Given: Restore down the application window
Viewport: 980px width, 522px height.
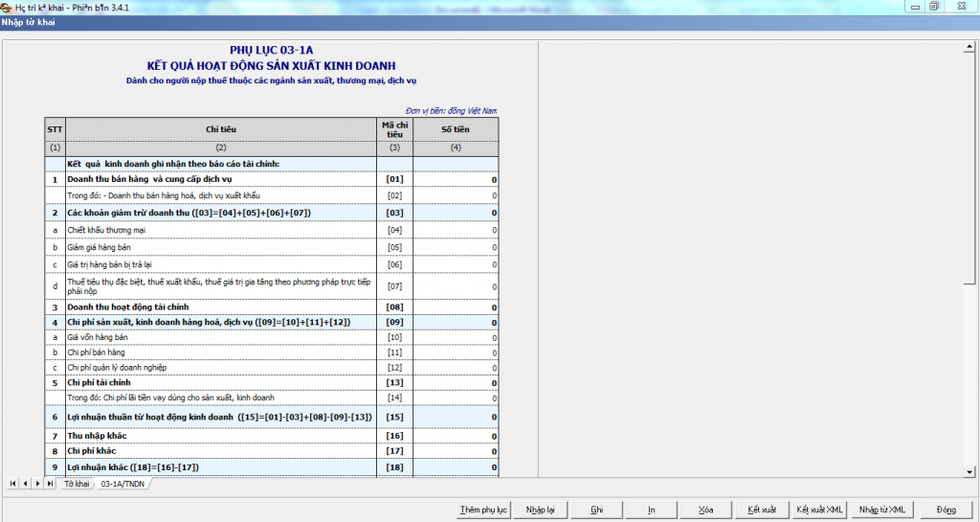Looking at the screenshot, I should pos(933,6).
